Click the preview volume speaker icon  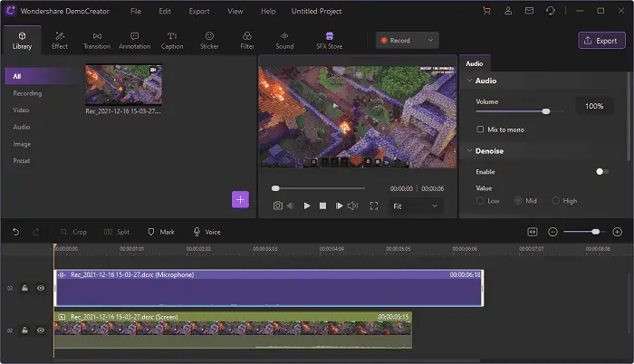point(352,206)
